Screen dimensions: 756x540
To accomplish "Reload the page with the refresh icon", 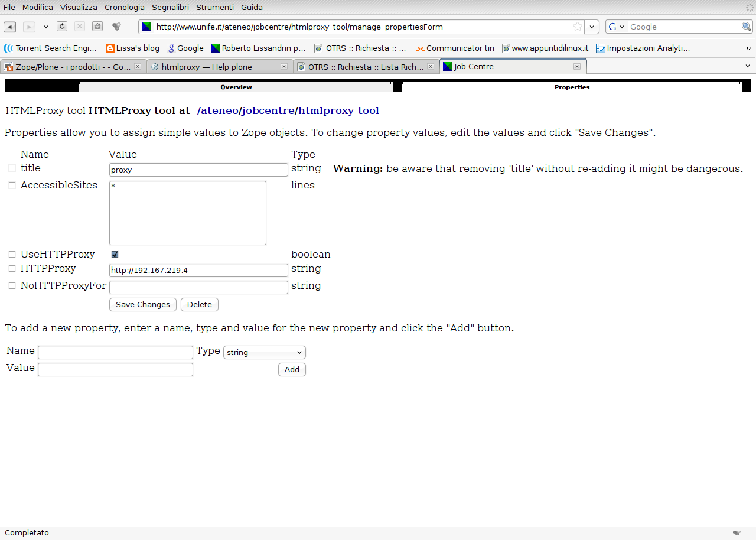I will [62, 27].
